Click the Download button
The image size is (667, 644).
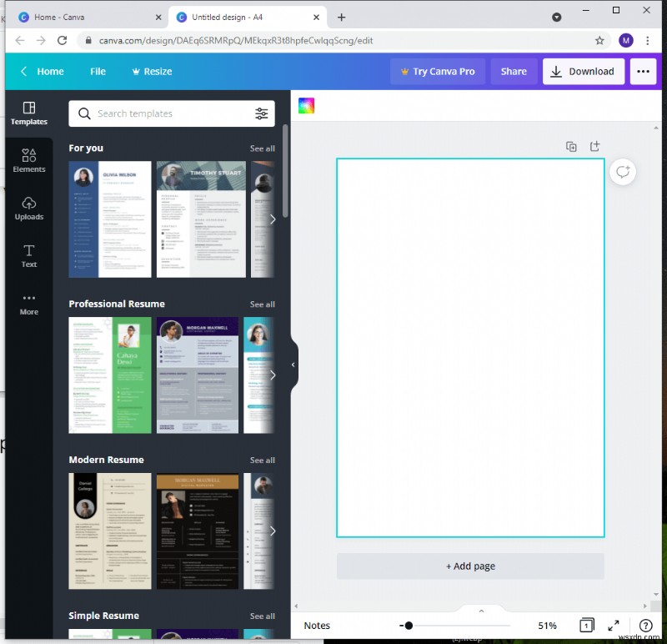[x=583, y=72]
